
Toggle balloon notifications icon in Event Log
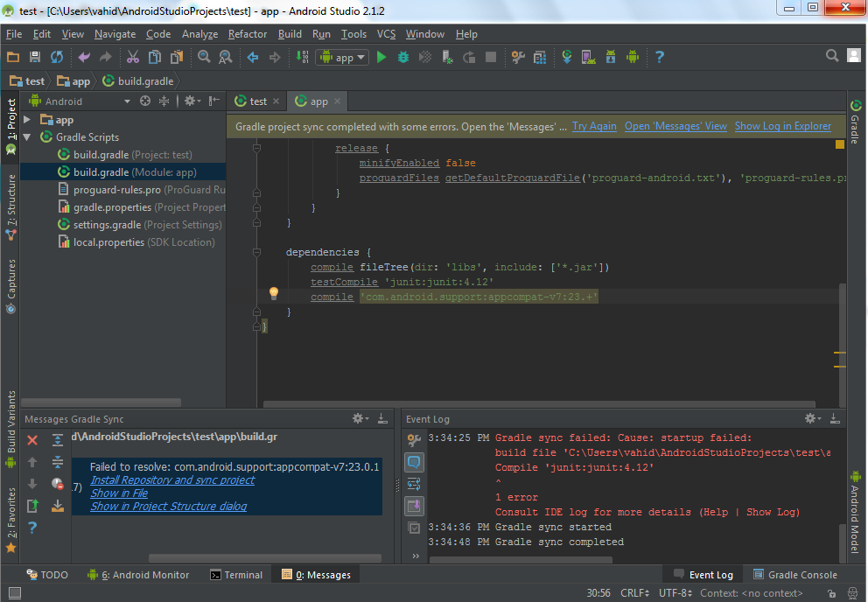coord(415,462)
